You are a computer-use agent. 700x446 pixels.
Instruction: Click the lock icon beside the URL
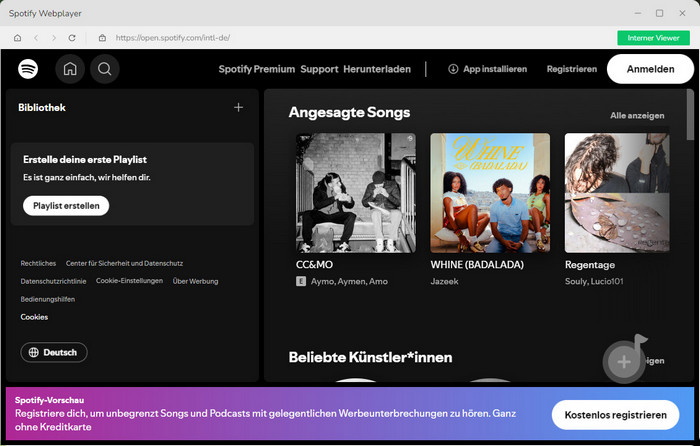tap(102, 38)
